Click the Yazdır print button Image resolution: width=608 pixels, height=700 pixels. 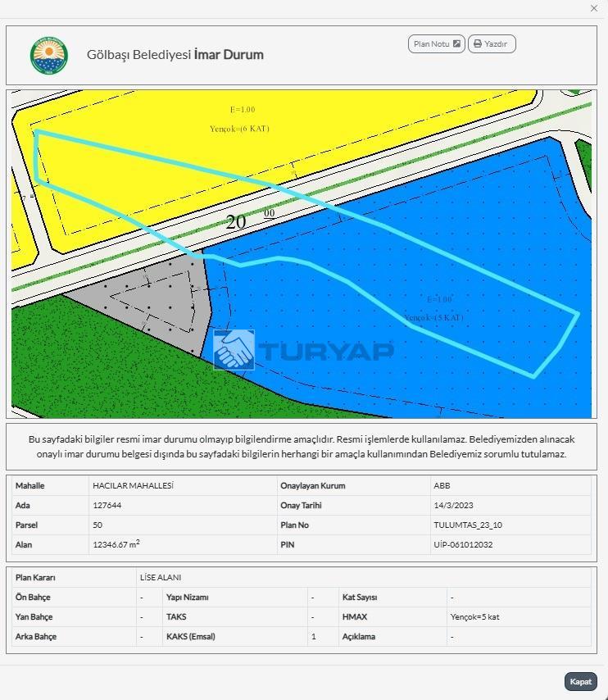[492, 43]
